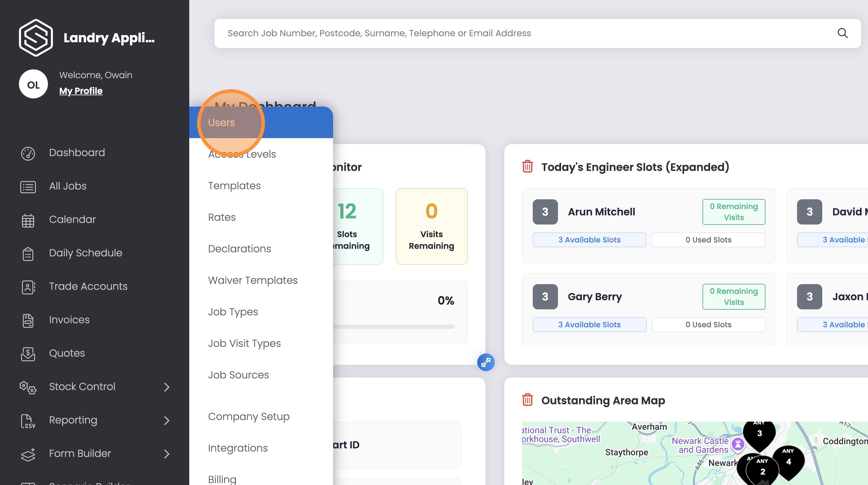Image resolution: width=868 pixels, height=485 pixels.
Task: Click the Daily Schedule clipboard icon
Action: [28, 254]
